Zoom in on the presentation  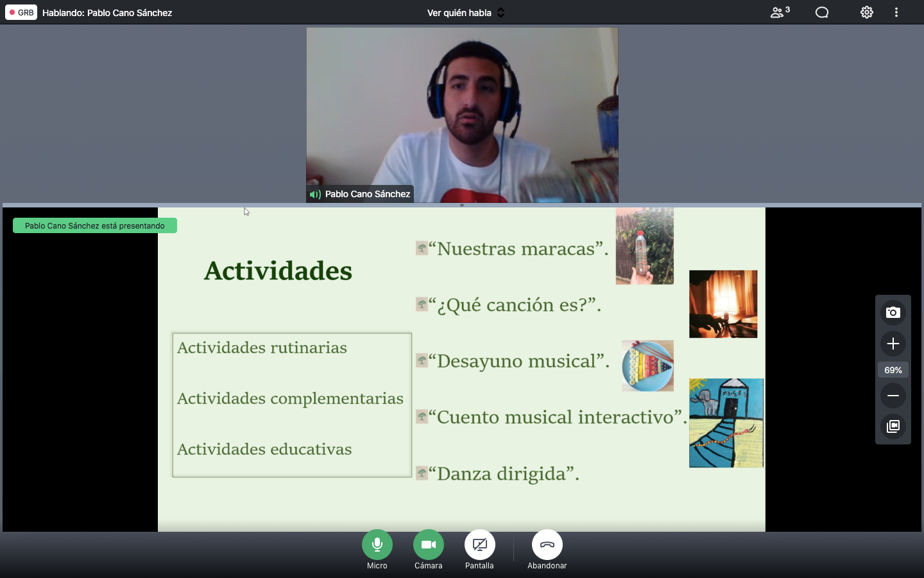pyautogui.click(x=893, y=344)
